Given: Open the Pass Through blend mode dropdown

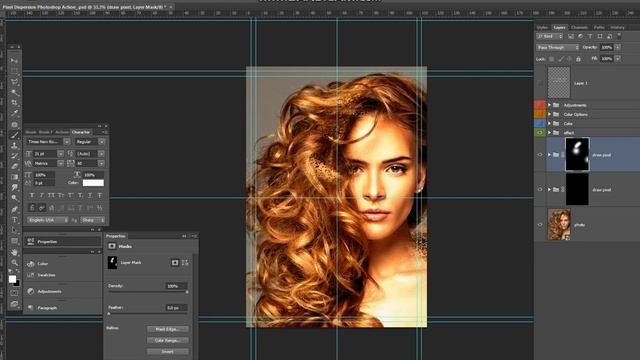Looking at the screenshot, I should point(557,47).
